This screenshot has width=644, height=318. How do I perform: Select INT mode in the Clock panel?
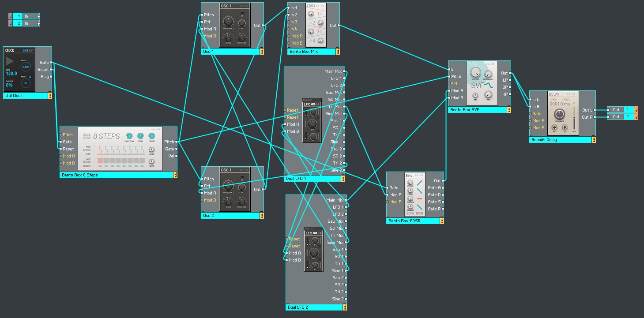click(26, 50)
